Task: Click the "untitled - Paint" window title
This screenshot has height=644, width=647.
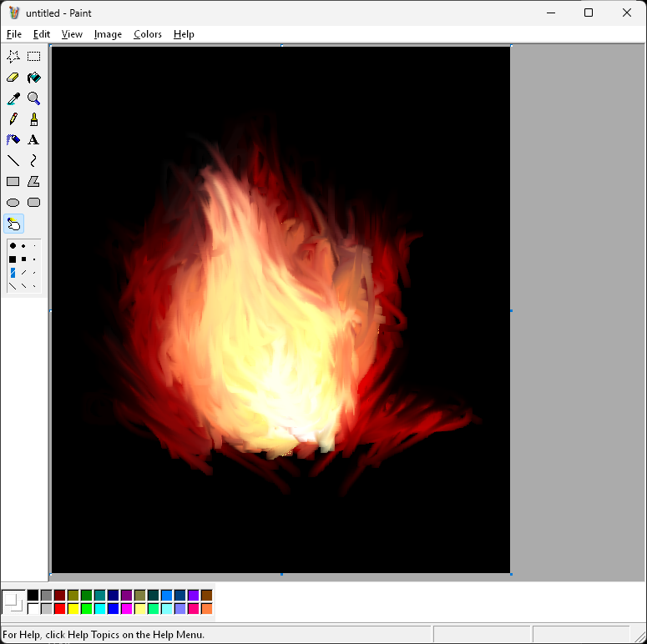Action: (x=58, y=13)
